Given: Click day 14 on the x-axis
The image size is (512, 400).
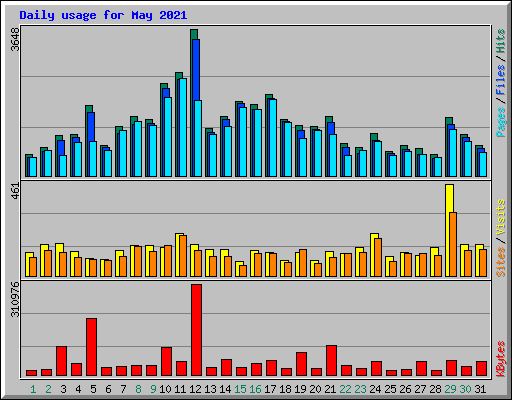Looking at the screenshot, I should pyautogui.click(x=225, y=389).
